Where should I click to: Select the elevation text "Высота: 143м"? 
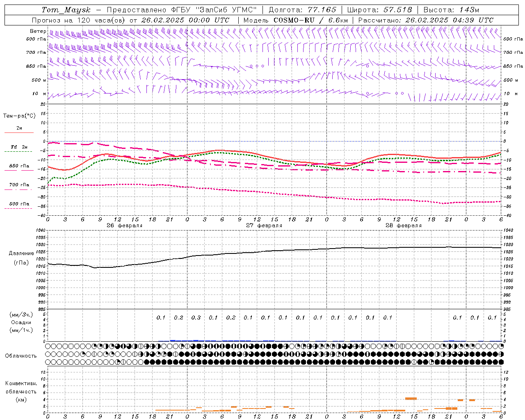pos(451,10)
